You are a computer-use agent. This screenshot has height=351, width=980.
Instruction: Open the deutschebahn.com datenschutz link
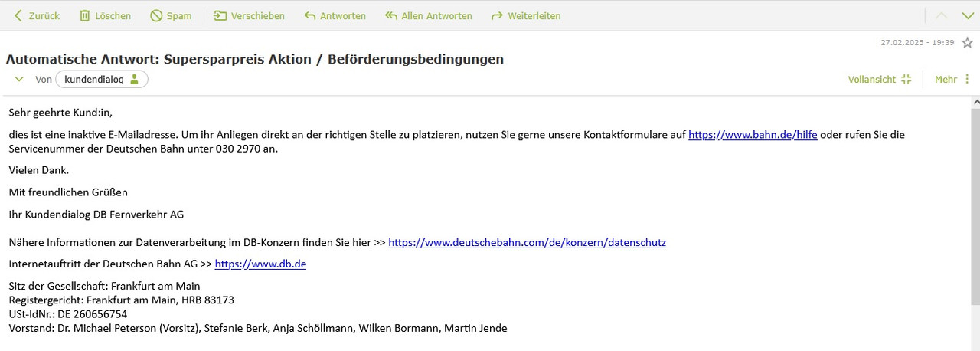[527, 242]
